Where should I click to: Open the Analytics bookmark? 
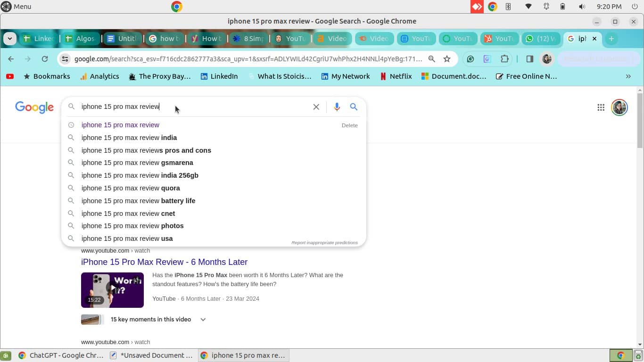coord(99,76)
